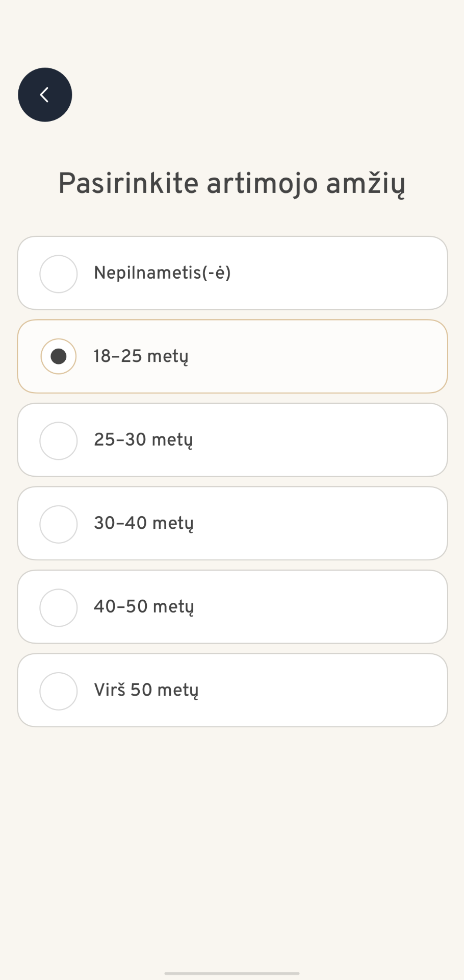Click the title Pasirinkite artimojo amžių
The width and height of the screenshot is (464, 980).
click(x=232, y=184)
